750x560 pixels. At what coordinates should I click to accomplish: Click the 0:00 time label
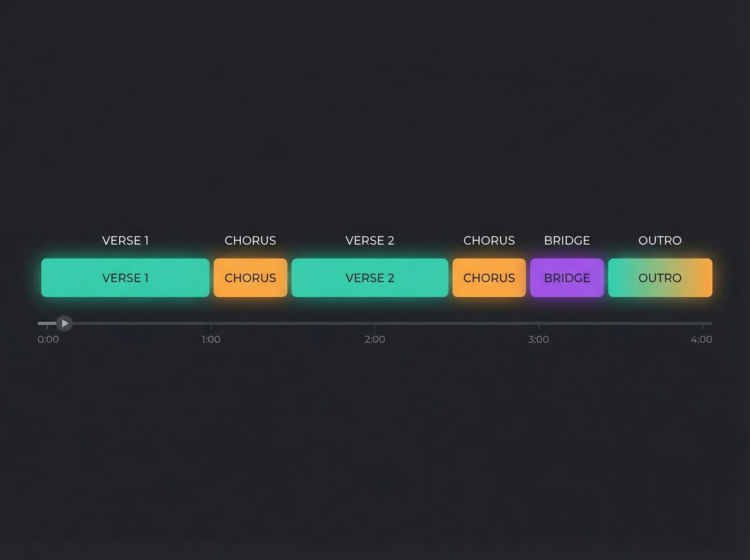(x=48, y=339)
